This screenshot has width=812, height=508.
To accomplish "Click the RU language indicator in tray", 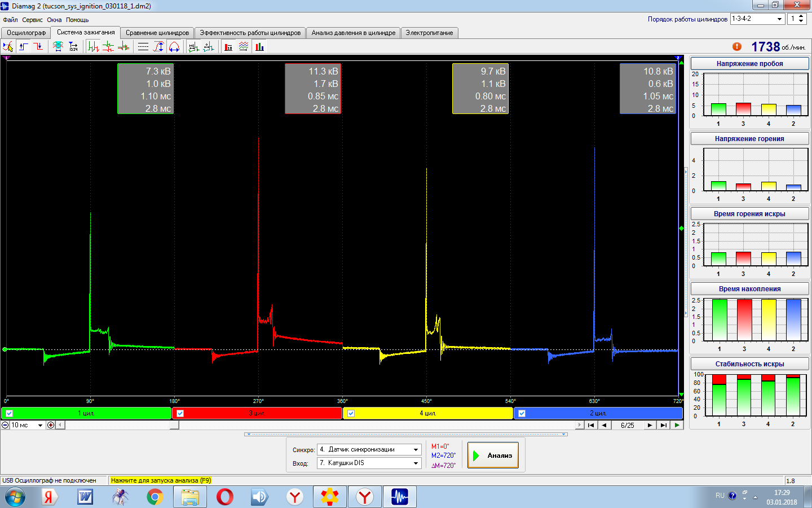I will coord(720,496).
